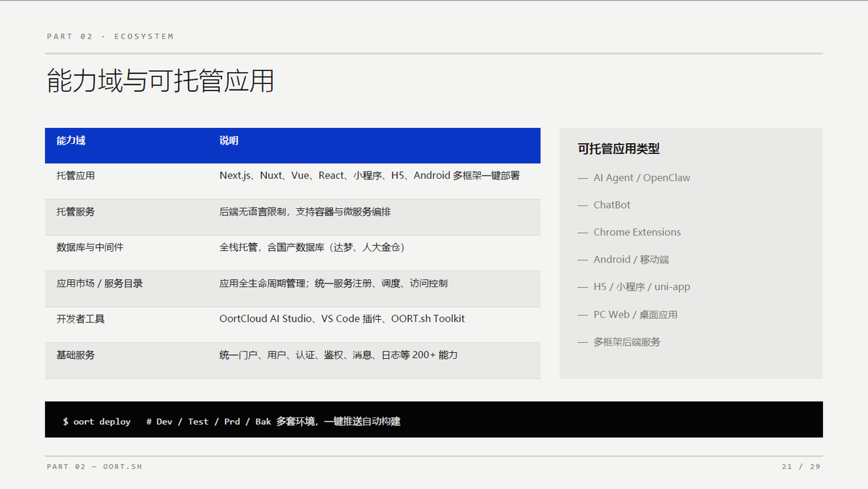
Task: Click the 能力域 table column header
Action: click(71, 140)
